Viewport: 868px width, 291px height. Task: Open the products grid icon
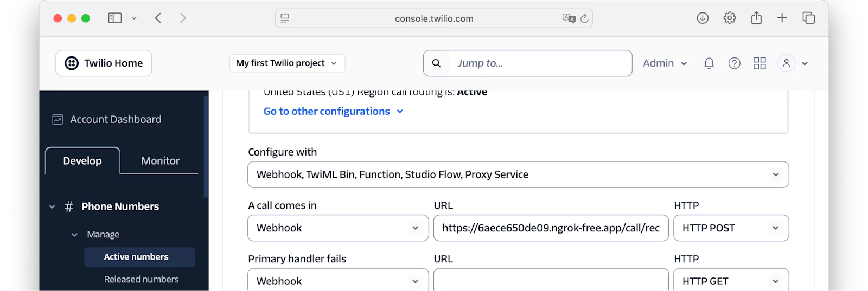click(x=759, y=63)
